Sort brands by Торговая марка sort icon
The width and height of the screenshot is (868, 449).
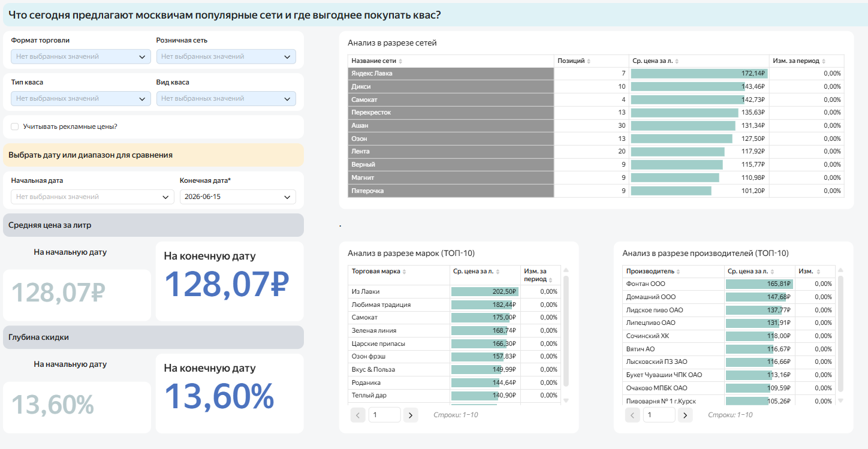tap(405, 272)
